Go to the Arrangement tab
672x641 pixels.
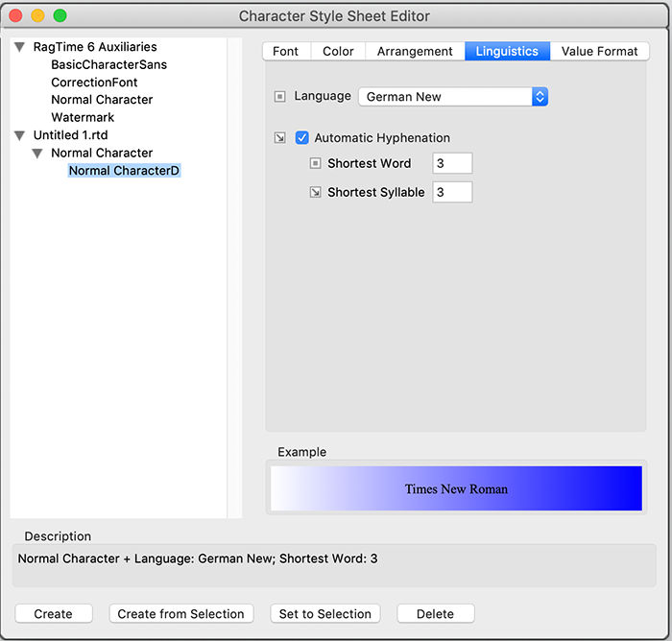415,52
